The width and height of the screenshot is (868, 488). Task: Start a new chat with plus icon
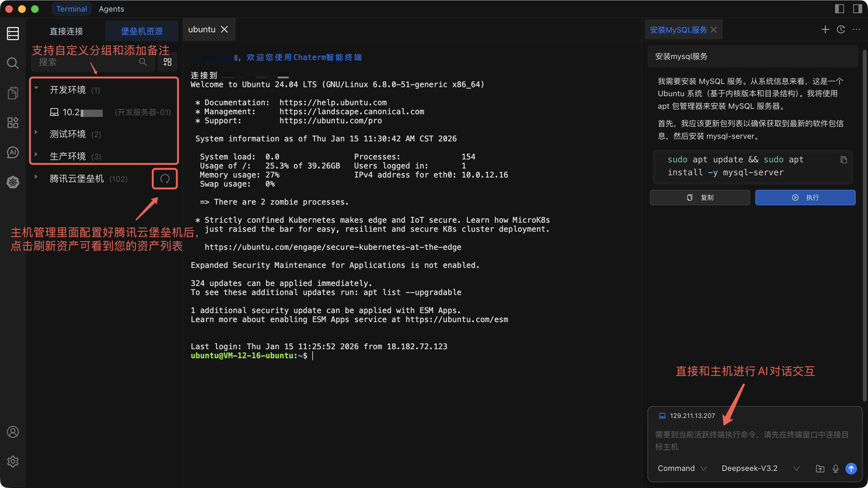[825, 30]
